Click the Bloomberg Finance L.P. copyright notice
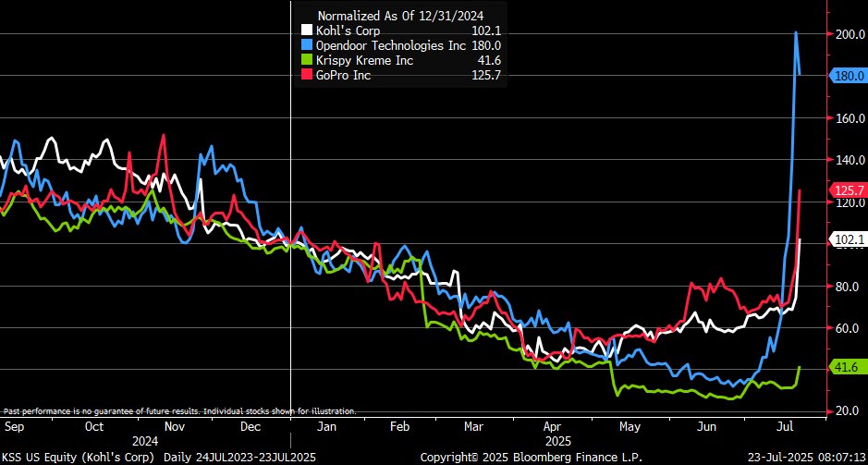Screen dimensions: 868x465 pyautogui.click(x=532, y=458)
